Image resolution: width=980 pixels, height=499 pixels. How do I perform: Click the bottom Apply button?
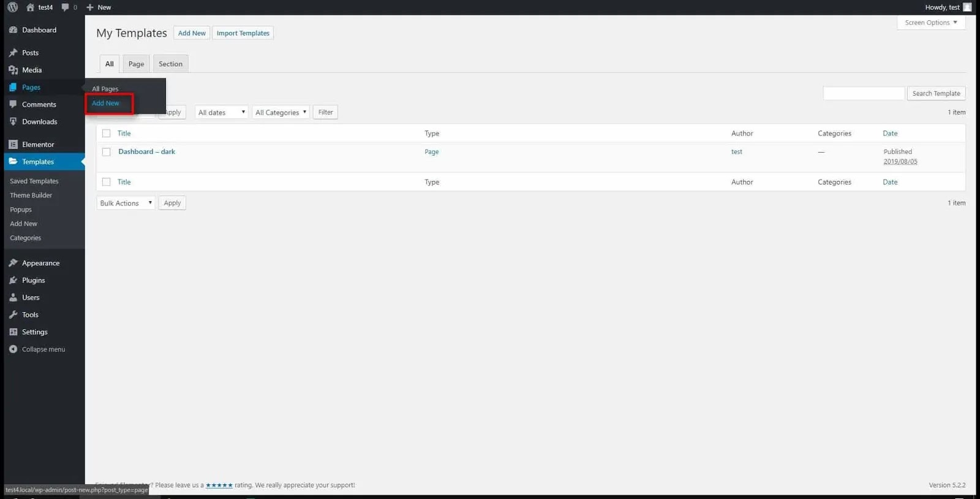[x=172, y=203]
